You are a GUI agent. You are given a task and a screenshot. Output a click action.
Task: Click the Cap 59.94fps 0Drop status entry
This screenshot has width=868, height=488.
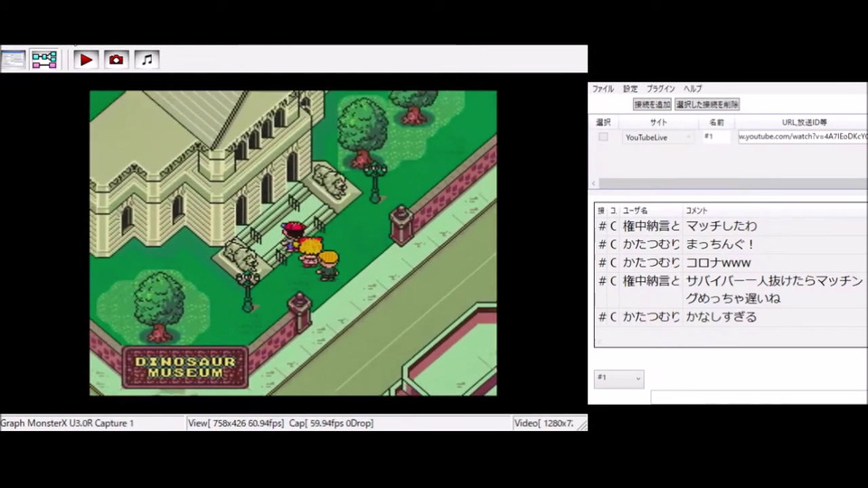331,423
